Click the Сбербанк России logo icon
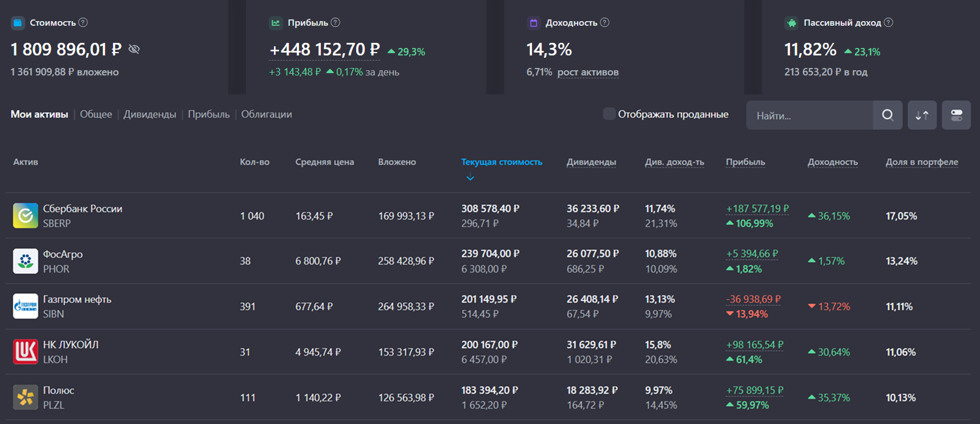 [x=26, y=215]
